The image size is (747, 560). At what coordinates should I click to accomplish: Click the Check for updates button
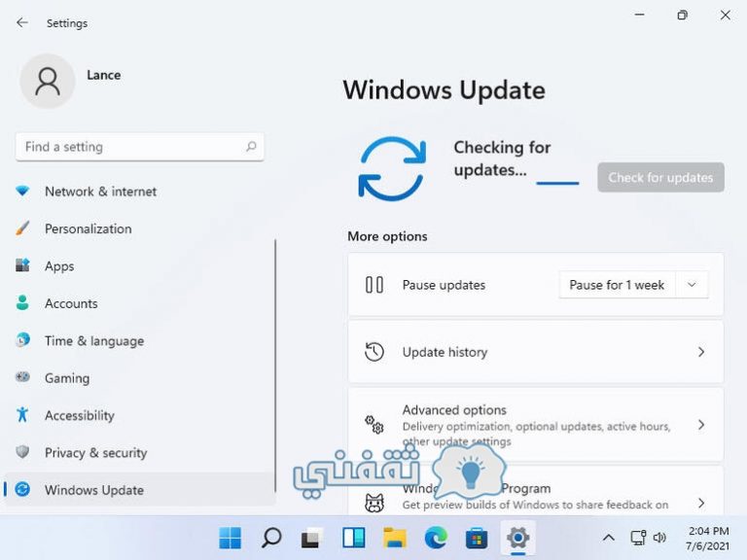660,177
